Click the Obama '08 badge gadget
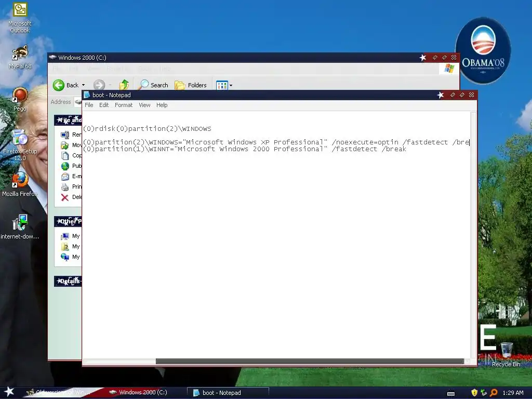 click(483, 51)
